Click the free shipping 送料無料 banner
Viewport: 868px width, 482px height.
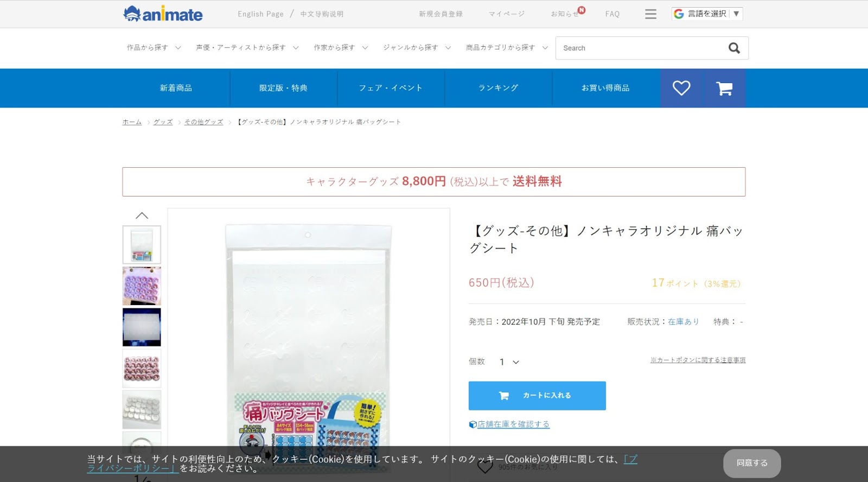(x=434, y=182)
